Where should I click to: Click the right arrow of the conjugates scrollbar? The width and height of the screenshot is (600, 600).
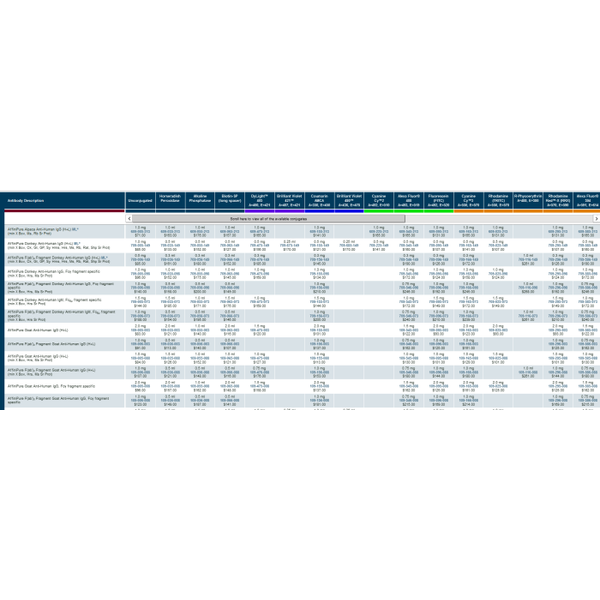point(596,218)
